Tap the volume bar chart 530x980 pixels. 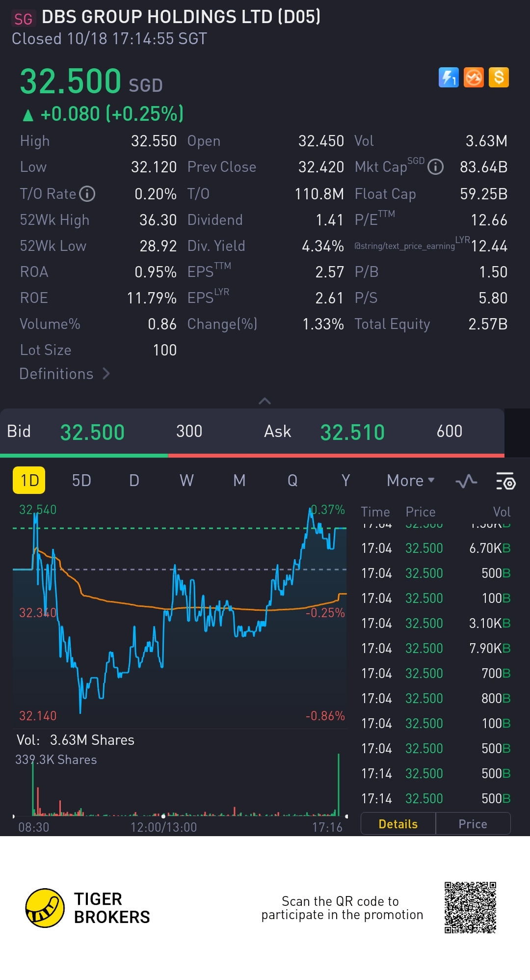(x=180, y=785)
